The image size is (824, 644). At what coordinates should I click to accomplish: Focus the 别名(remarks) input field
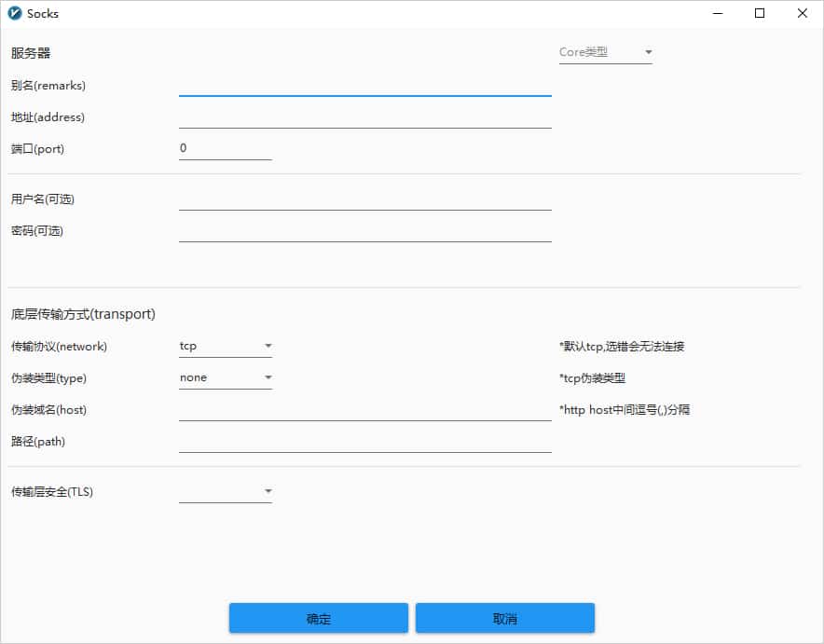click(x=364, y=90)
